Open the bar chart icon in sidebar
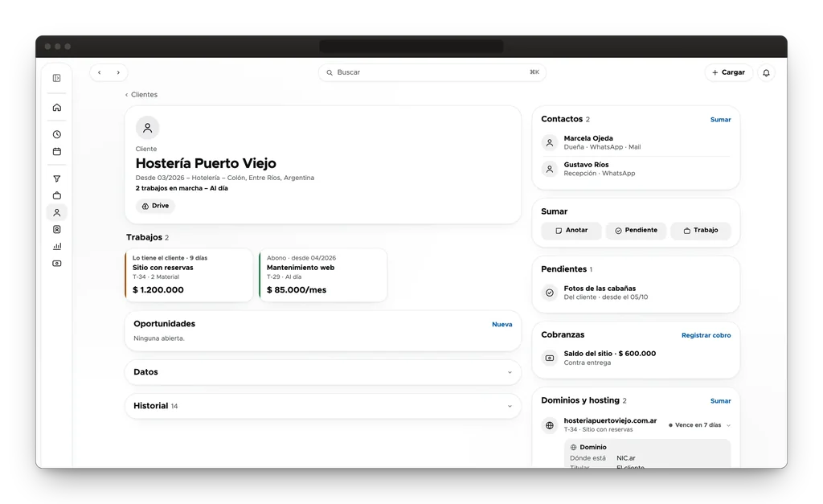 tap(57, 246)
